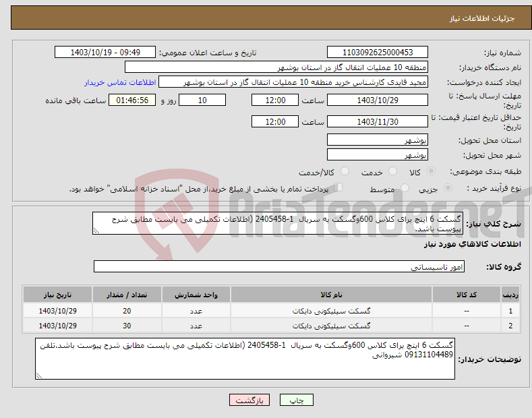
Task: Select the متوسط purchase type radio
Action: point(405,188)
